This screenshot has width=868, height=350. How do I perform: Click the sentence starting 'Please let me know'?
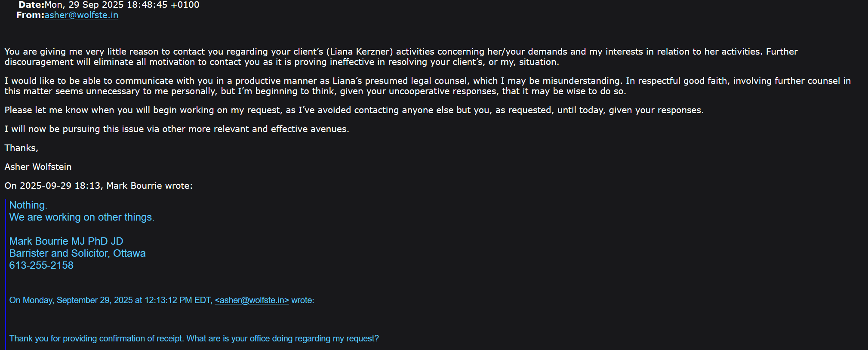[354, 110]
